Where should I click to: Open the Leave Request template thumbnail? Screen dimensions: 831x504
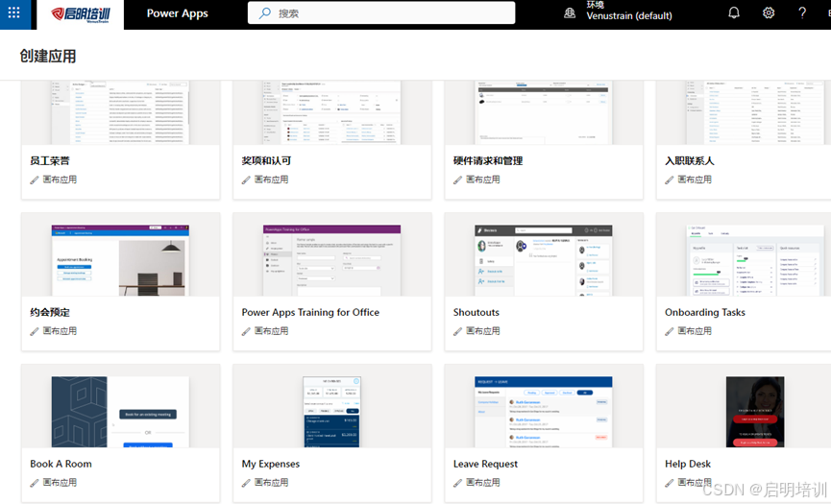[x=543, y=412]
